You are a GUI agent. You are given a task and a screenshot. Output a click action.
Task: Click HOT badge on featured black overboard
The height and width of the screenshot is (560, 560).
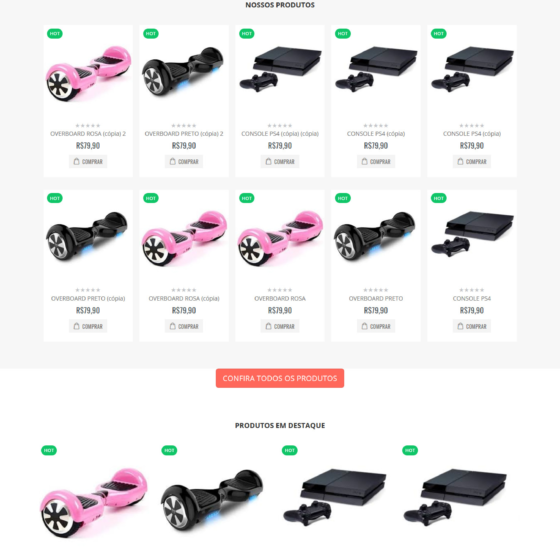[x=169, y=450]
